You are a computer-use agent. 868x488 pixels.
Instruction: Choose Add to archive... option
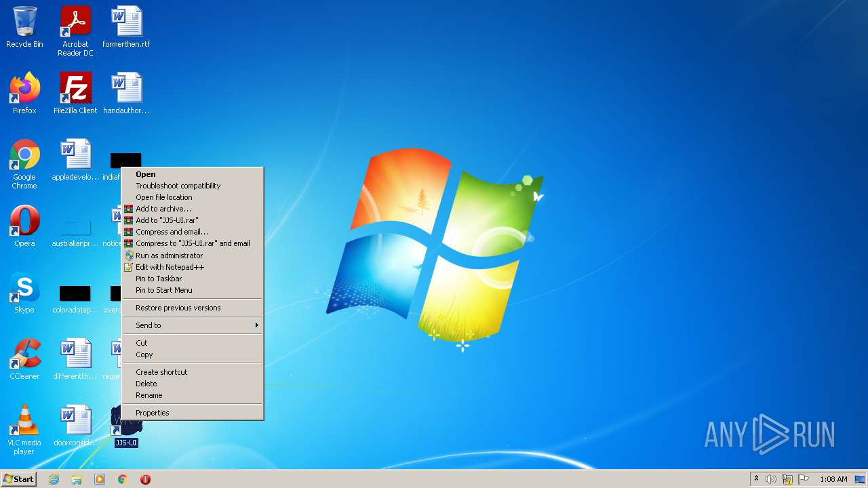pyautogui.click(x=193, y=209)
